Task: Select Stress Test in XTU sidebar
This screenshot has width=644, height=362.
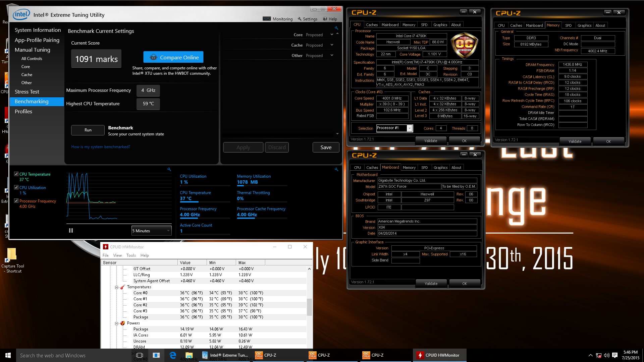Action: pyautogui.click(x=27, y=92)
